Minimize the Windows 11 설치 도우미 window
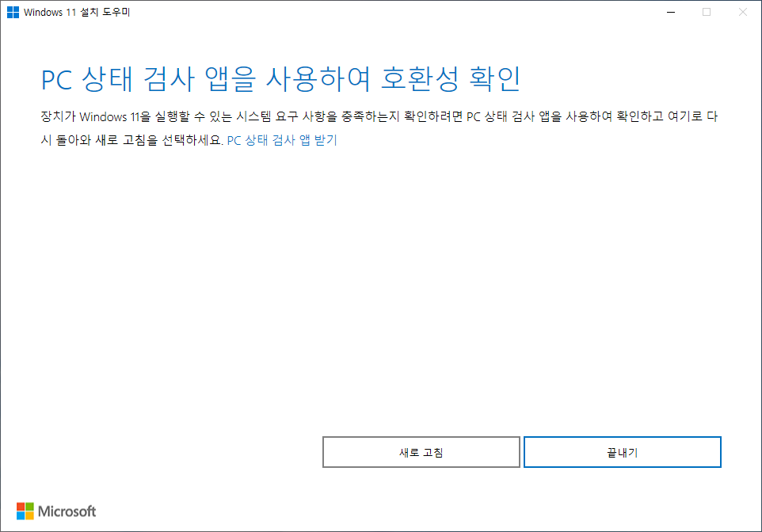 [x=671, y=12]
